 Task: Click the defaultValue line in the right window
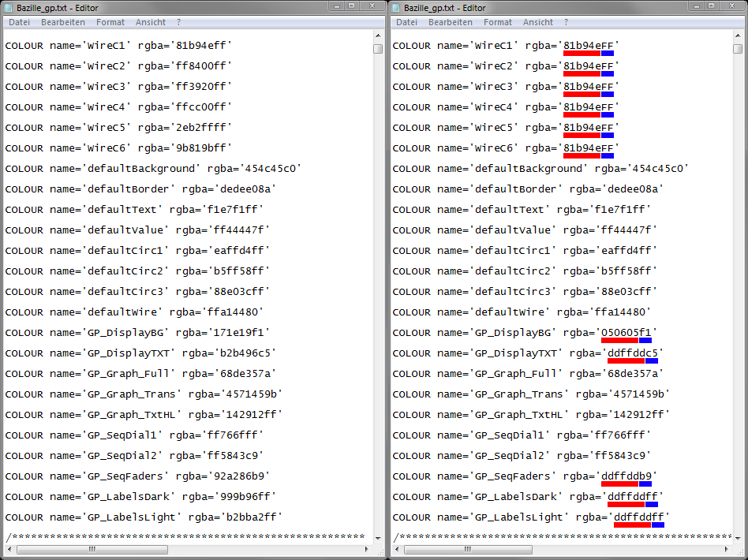[x=525, y=230]
